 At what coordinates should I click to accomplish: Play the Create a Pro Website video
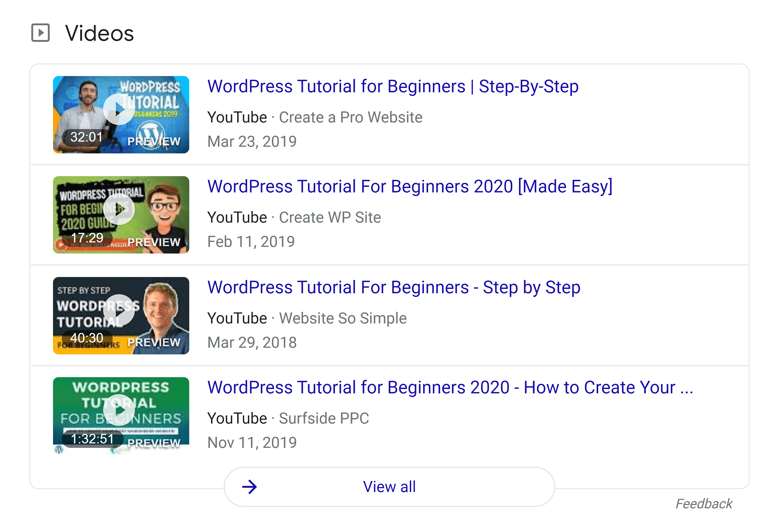[x=119, y=109]
